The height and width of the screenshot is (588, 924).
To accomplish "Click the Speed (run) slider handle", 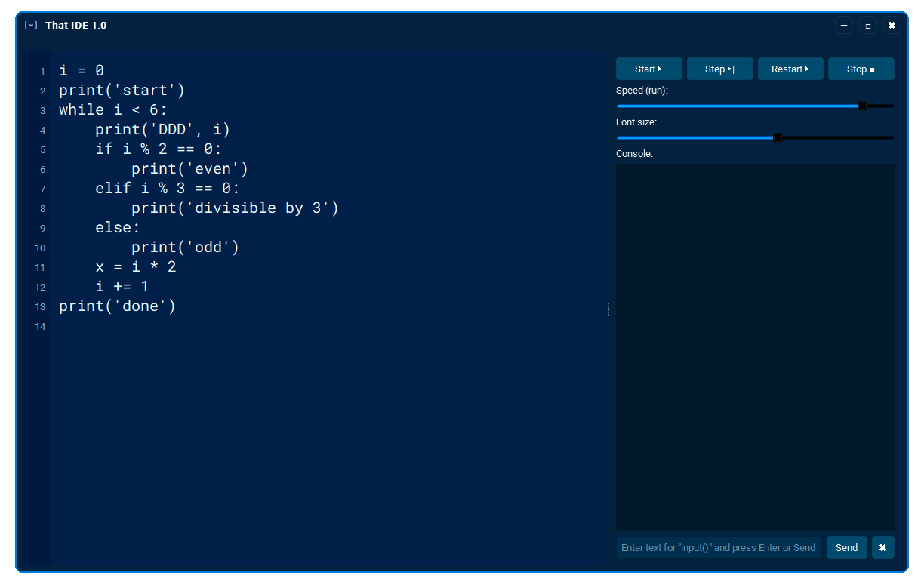I will click(x=862, y=106).
